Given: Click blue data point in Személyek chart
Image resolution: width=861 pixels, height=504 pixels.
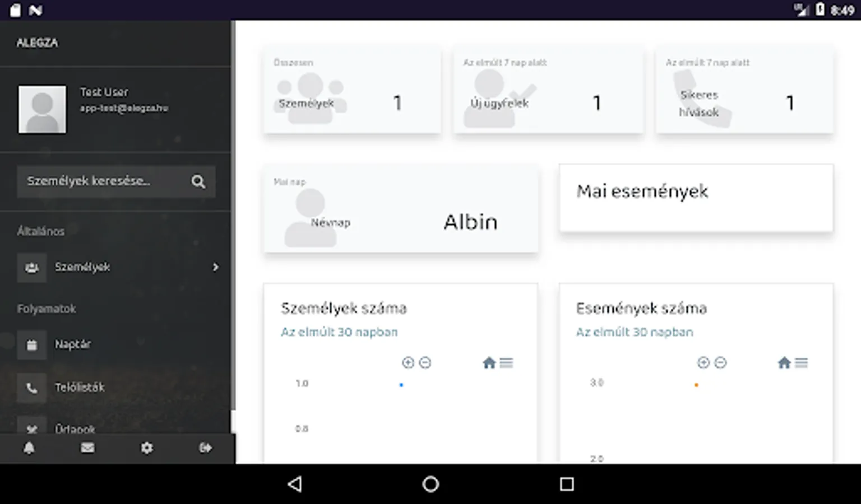Looking at the screenshot, I should pos(401,385).
